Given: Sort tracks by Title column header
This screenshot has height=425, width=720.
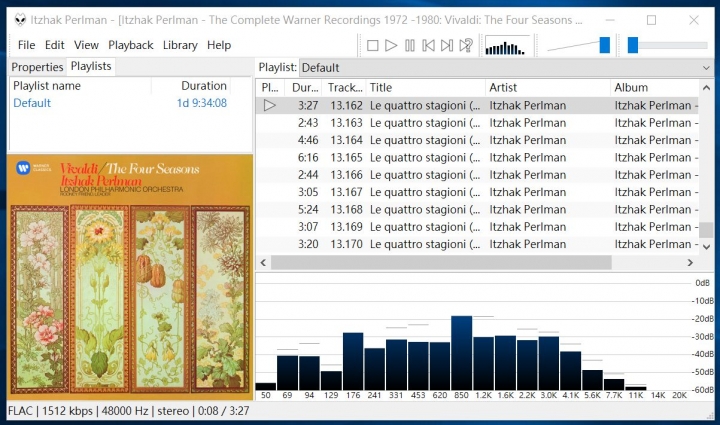Looking at the screenshot, I should click(426, 88).
